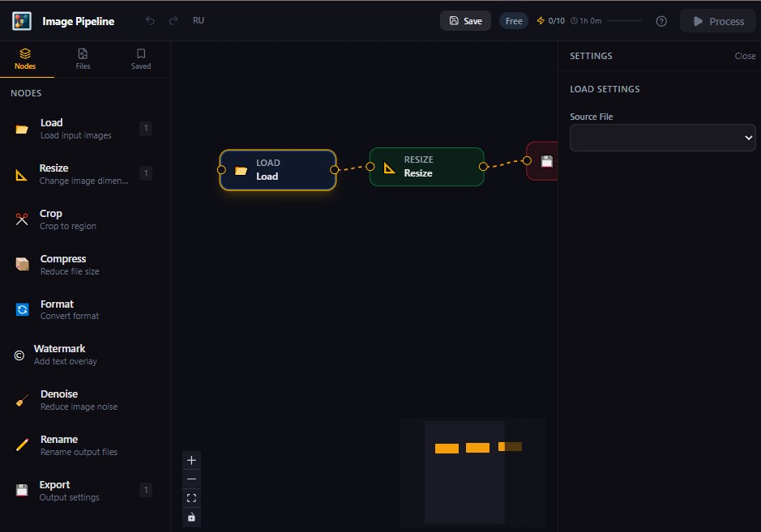Select 'Load input images' description text
This screenshot has width=761, height=532.
[x=75, y=135]
